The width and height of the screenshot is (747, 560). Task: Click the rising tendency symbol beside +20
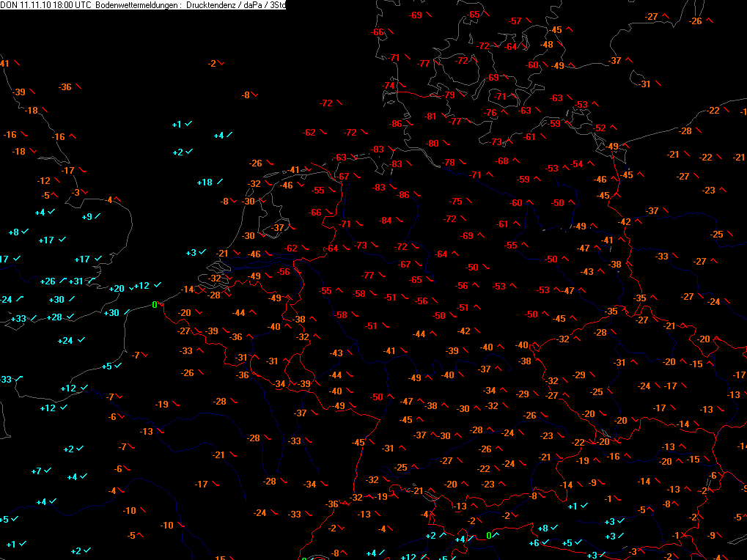tap(132, 288)
